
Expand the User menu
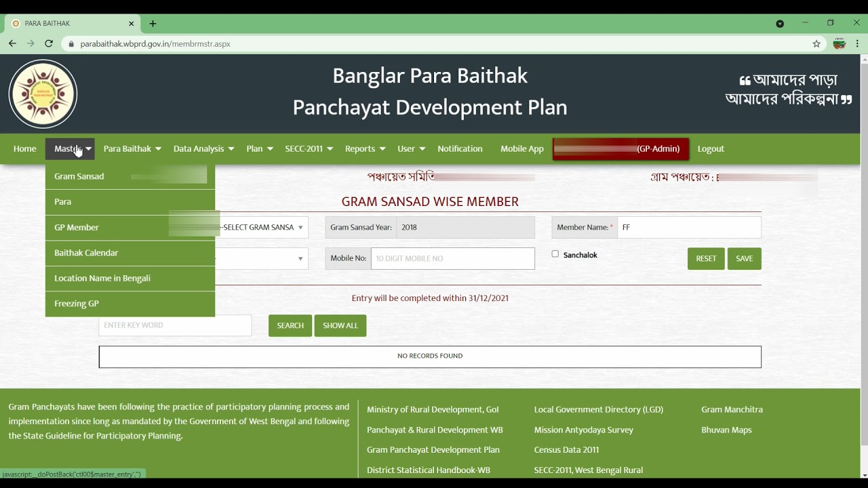[x=411, y=148]
